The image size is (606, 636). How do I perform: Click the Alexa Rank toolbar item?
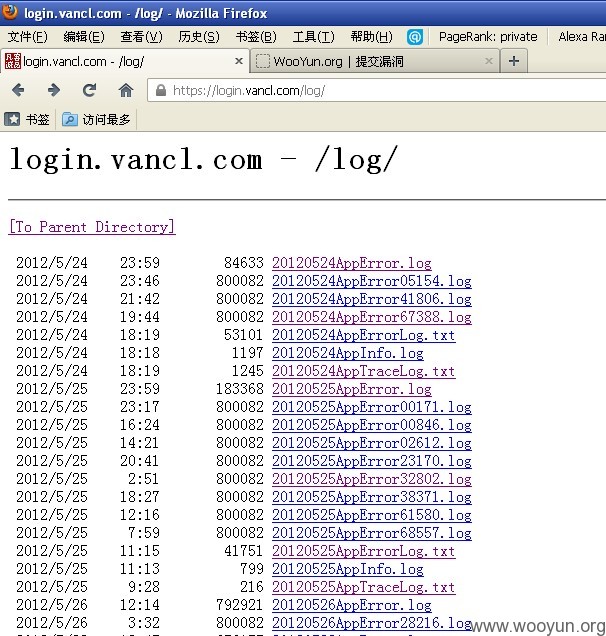(582, 37)
